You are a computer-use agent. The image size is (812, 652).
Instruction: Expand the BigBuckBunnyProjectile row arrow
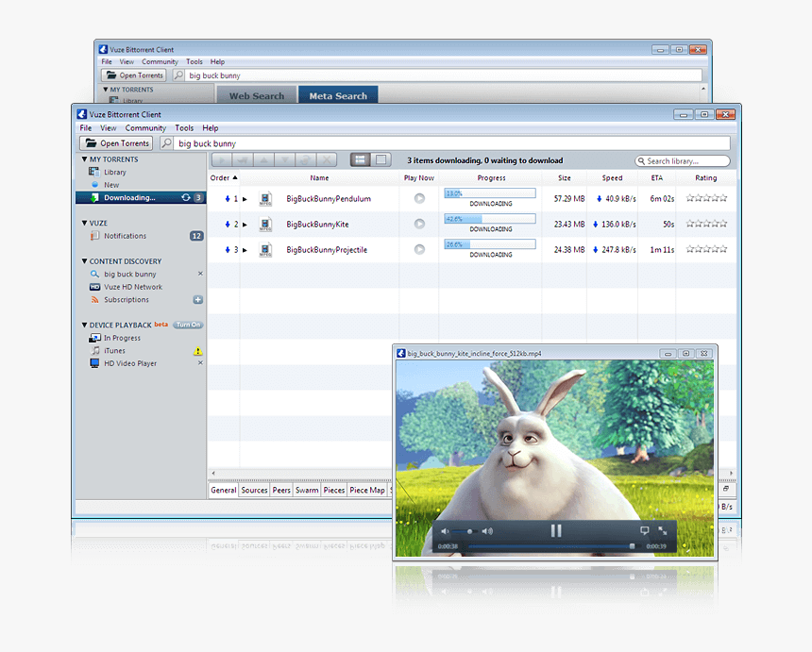click(x=245, y=250)
